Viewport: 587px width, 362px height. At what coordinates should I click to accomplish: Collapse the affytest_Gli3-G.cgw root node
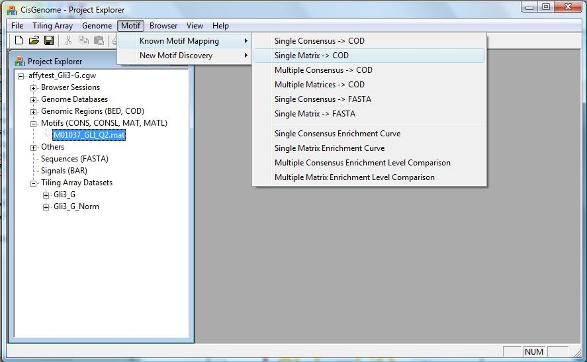click(21, 76)
